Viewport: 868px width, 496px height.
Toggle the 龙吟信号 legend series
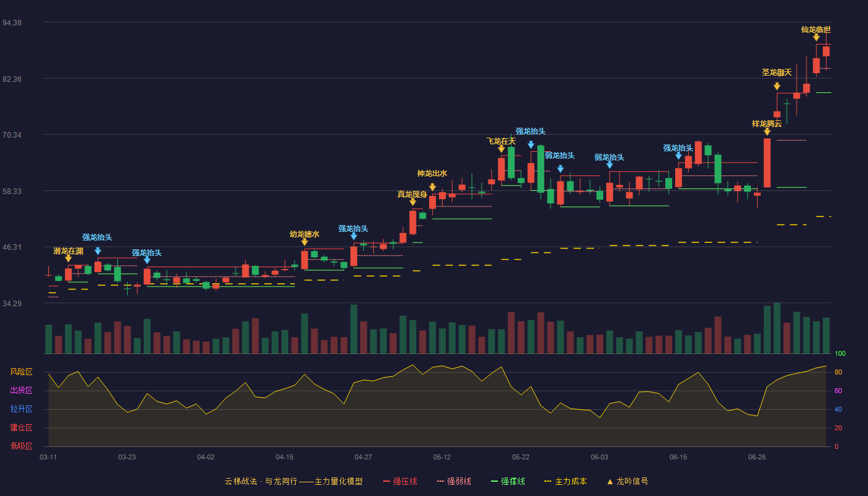point(627,481)
